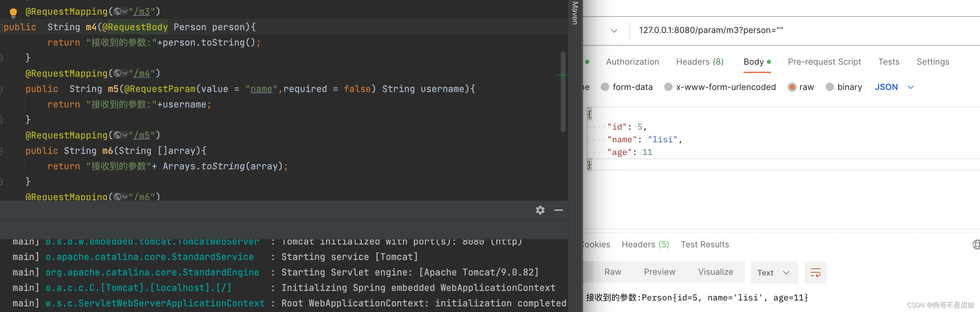Open the response Headers (5) tab
Viewport: 980px width, 312px height.
pos(645,244)
